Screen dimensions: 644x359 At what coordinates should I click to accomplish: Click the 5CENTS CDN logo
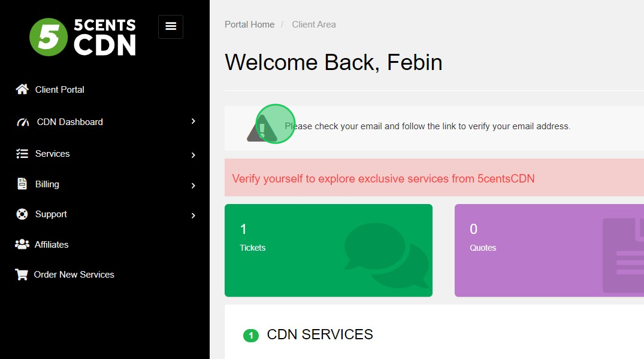83,37
